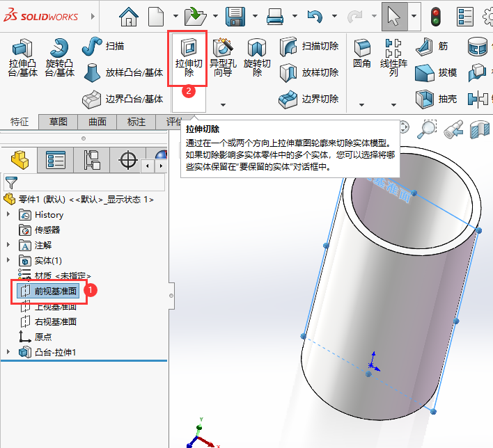Click the Previous View icon

454,129
